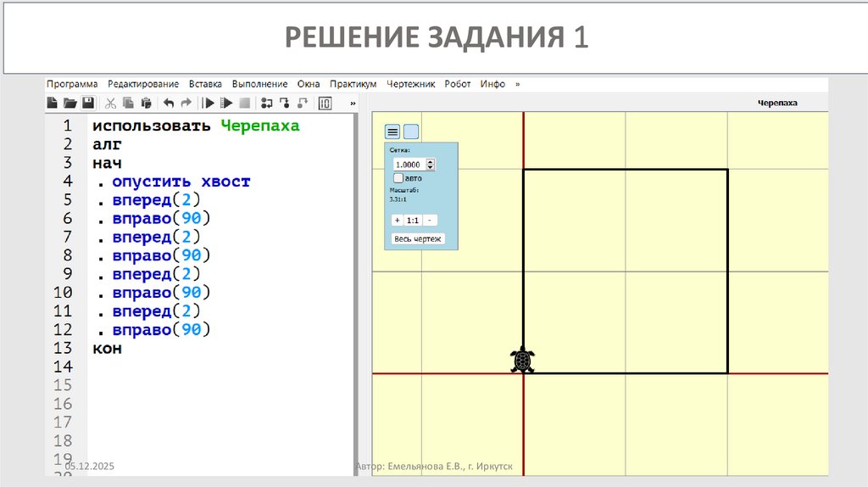The height and width of the screenshot is (487, 868).
Task: Click the использовать keyword in line 1
Action: pyautogui.click(x=152, y=126)
